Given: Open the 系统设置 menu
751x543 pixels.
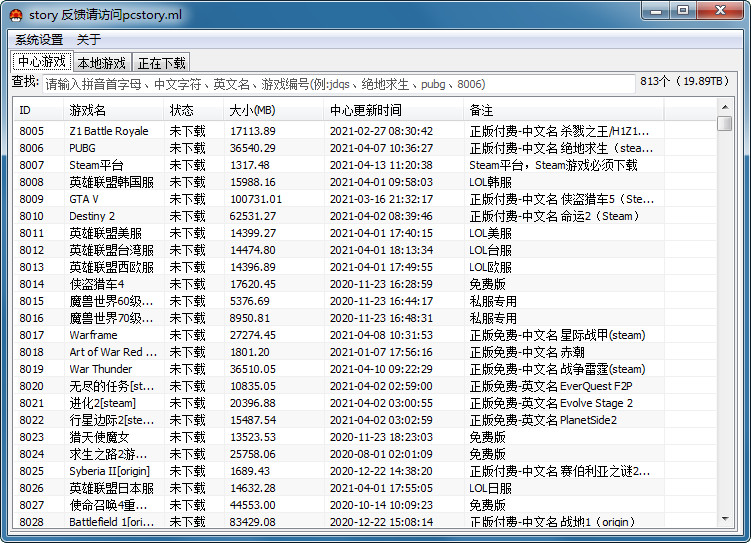Looking at the screenshot, I should click(39, 40).
